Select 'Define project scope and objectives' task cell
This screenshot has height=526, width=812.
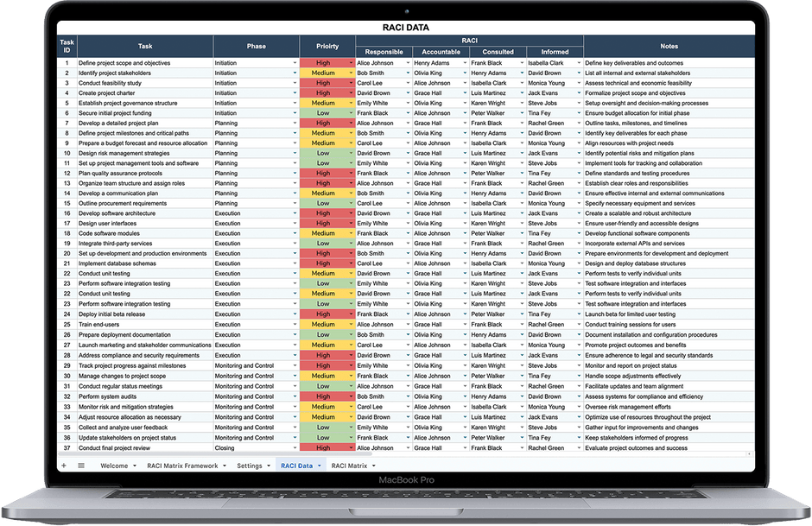pos(145,63)
